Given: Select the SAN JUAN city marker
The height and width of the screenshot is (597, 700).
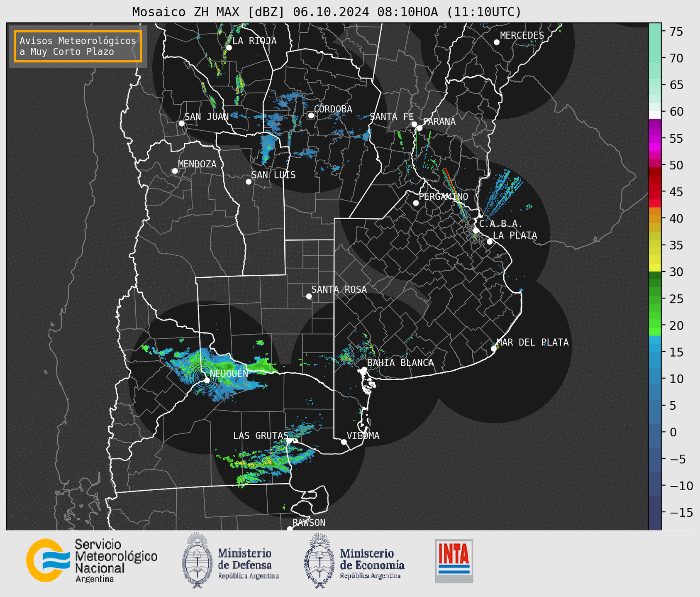Looking at the screenshot, I should coord(181,123).
